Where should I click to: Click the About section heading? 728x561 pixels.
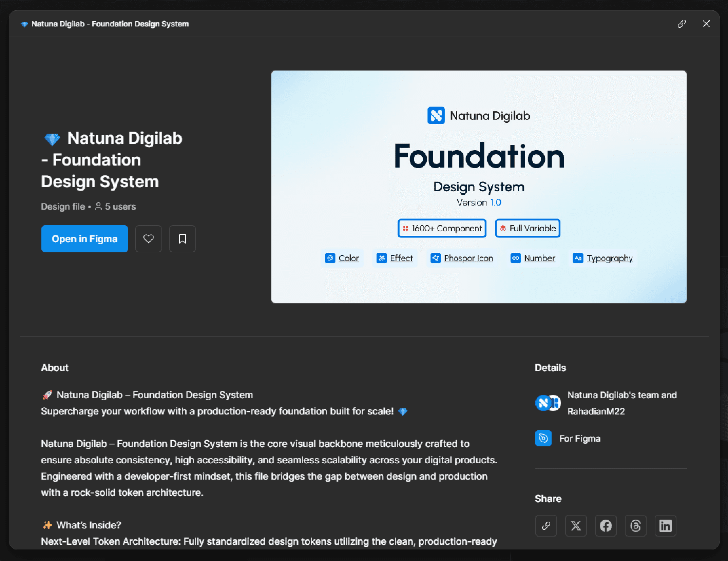[55, 368]
